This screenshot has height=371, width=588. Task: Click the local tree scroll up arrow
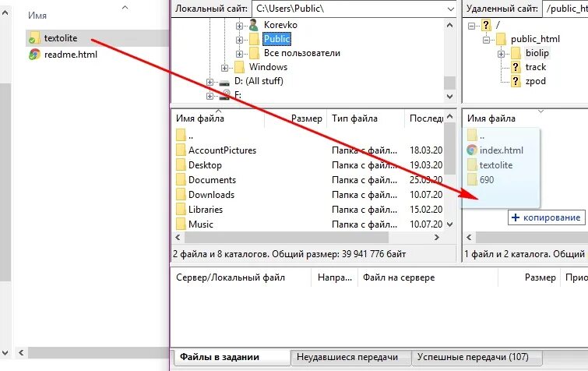point(449,26)
